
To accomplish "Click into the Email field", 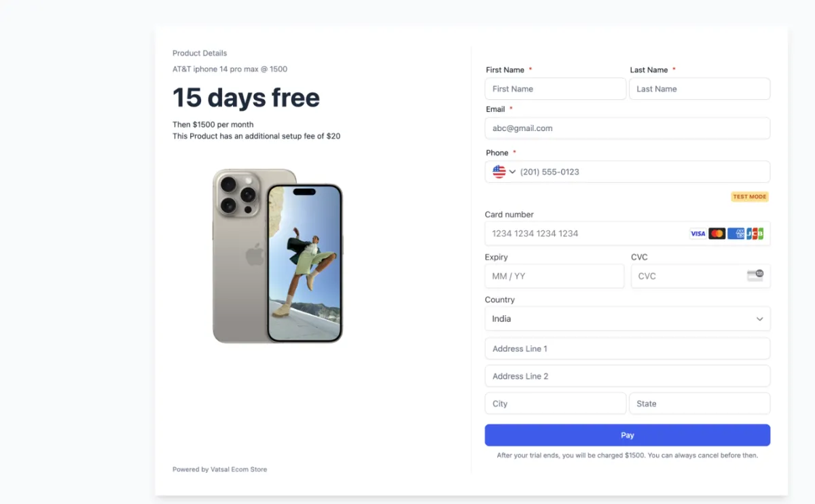I will [628, 128].
